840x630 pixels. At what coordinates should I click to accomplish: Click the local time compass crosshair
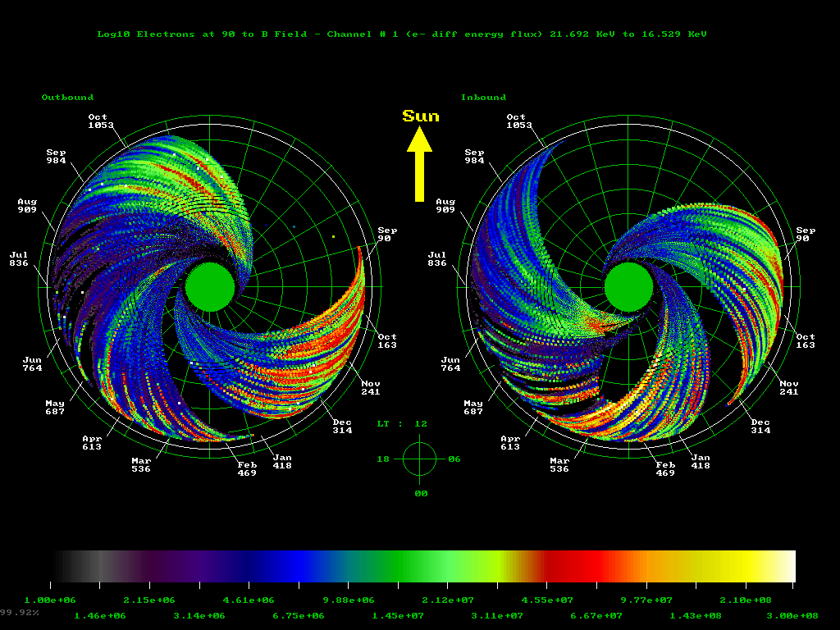[419, 459]
